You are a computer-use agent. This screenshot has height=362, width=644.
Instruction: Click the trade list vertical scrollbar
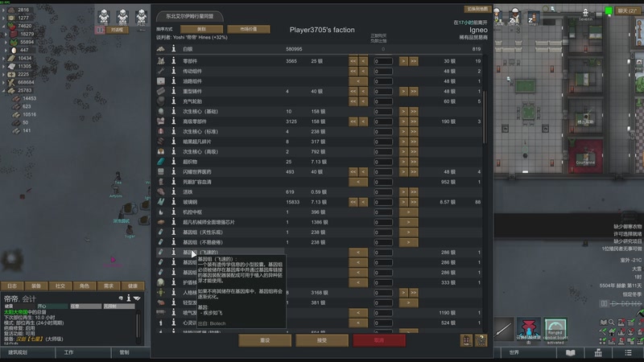485,117
